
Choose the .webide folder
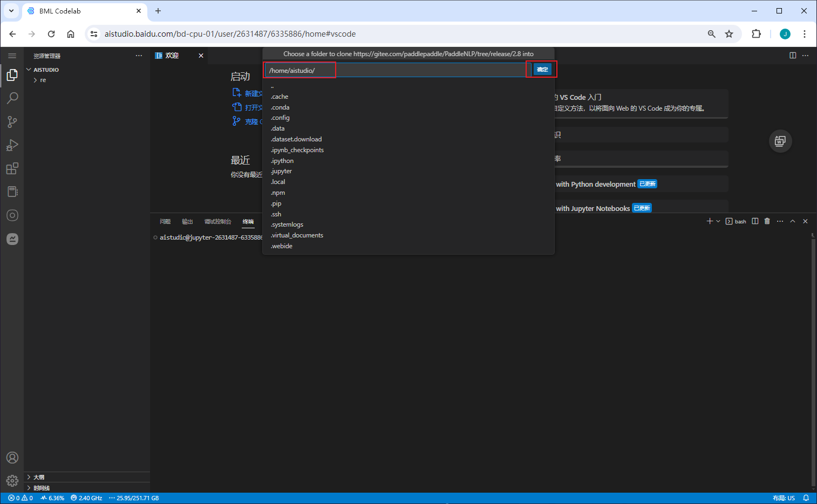click(x=409, y=246)
